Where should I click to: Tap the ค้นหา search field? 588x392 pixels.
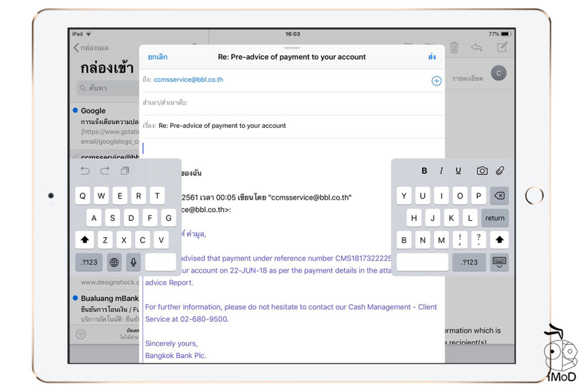(99, 88)
